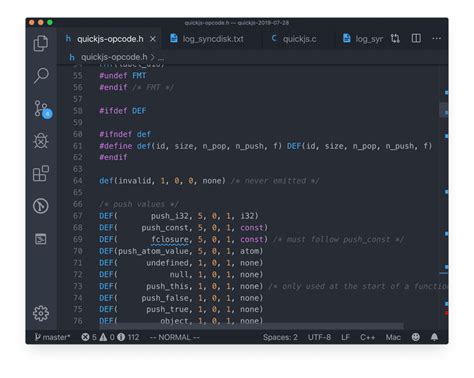Click push_i32 identifier on line 67
Screen dimensions: 474x378
coord(170,216)
